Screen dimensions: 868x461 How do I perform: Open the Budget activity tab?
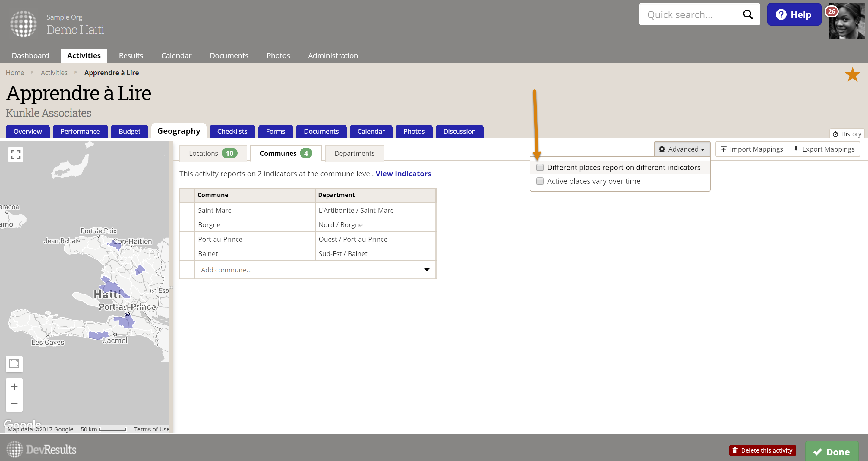129,131
